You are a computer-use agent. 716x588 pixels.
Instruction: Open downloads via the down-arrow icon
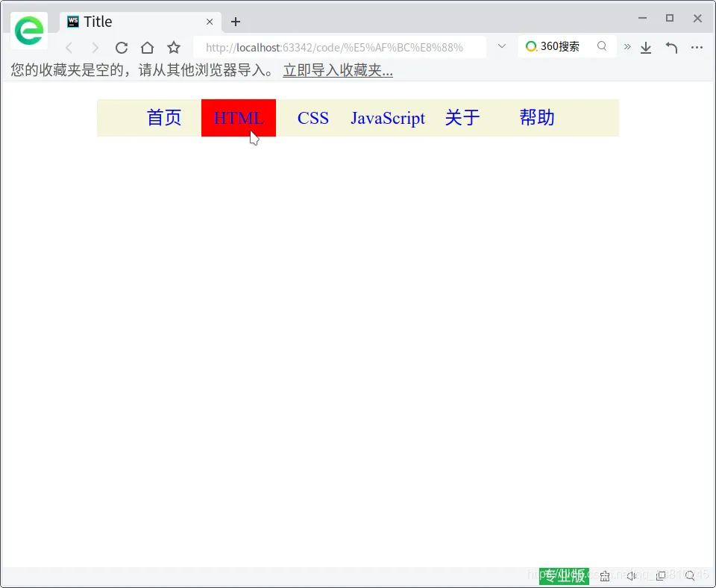pos(646,47)
